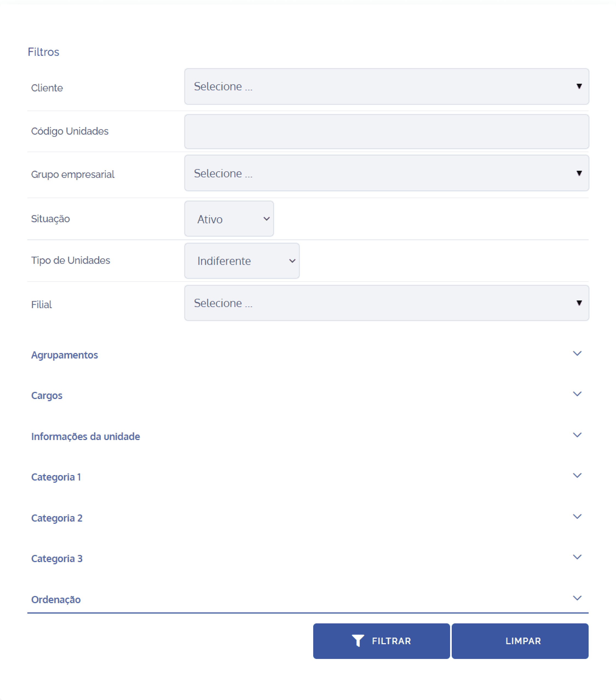
Task: Click the Informações da unidade chevron icon
Action: click(577, 435)
